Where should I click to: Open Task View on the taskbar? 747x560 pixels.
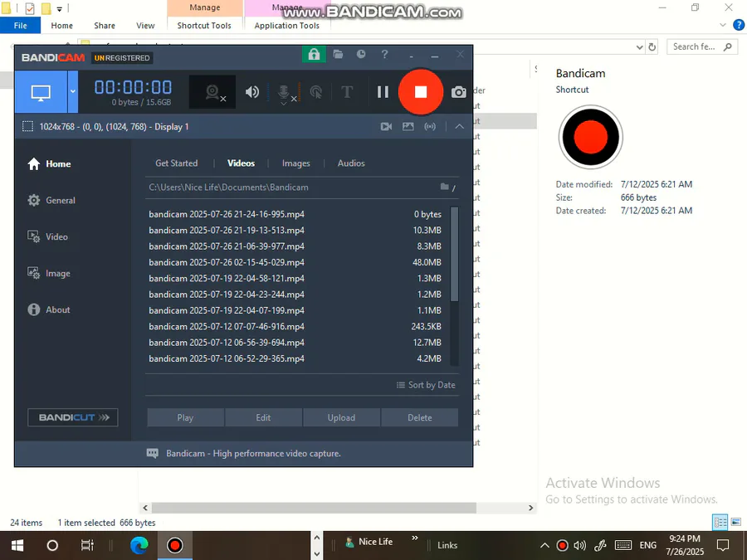[87, 545]
